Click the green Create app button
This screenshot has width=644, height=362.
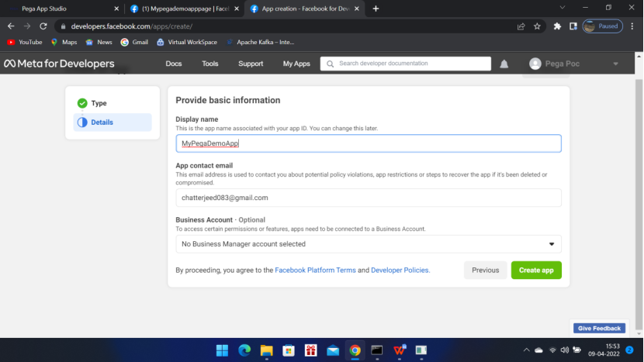point(536,270)
